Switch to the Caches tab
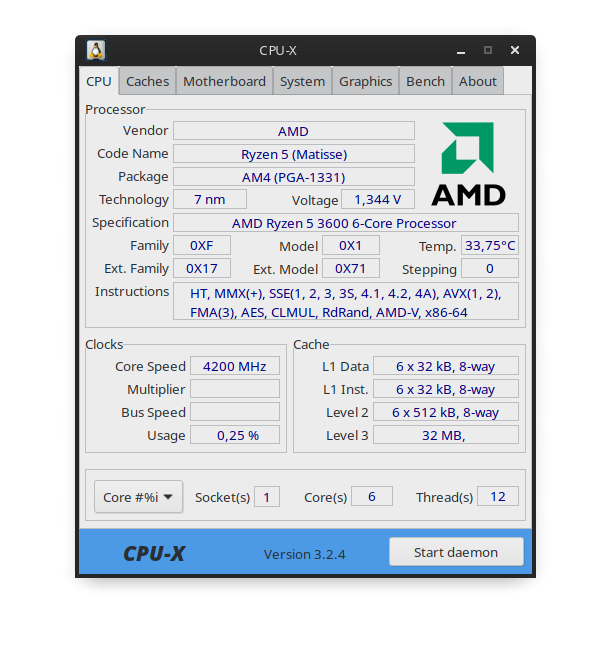This screenshot has width=611, height=663. pyautogui.click(x=147, y=81)
